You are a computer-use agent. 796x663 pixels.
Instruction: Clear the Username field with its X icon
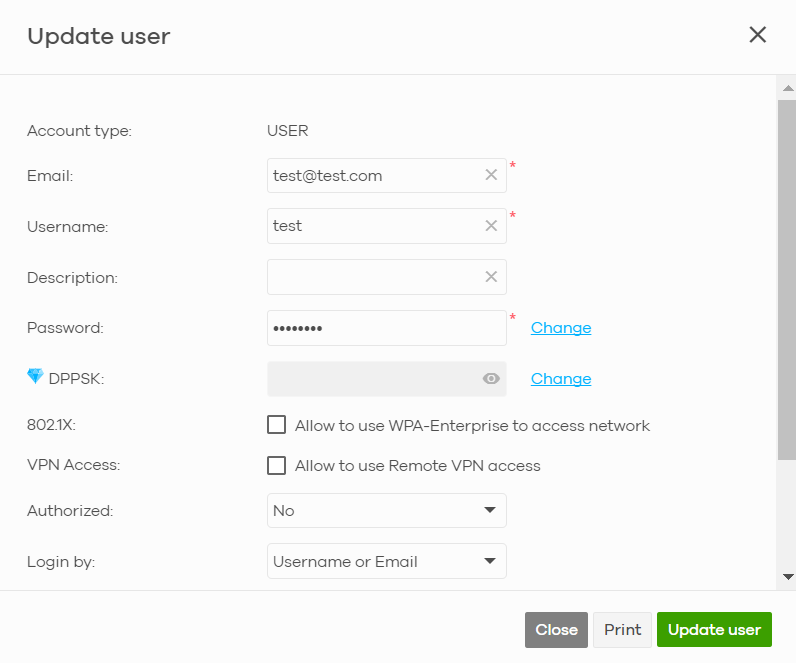pyautogui.click(x=491, y=226)
